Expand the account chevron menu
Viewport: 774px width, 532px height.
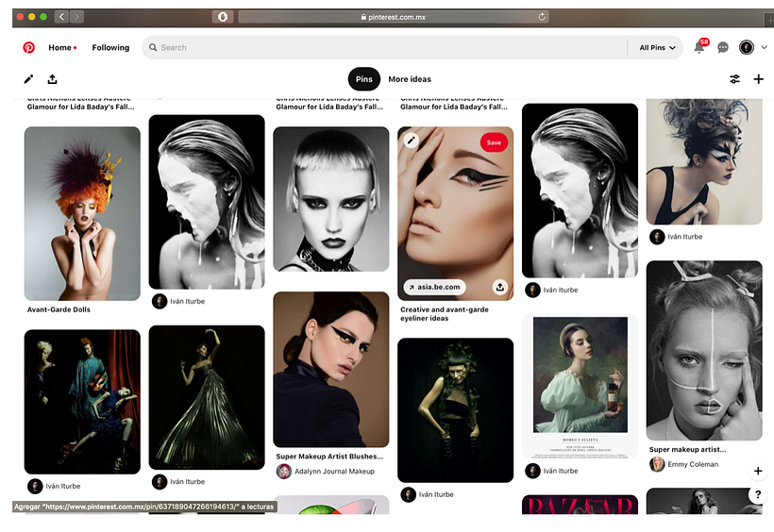click(x=764, y=47)
